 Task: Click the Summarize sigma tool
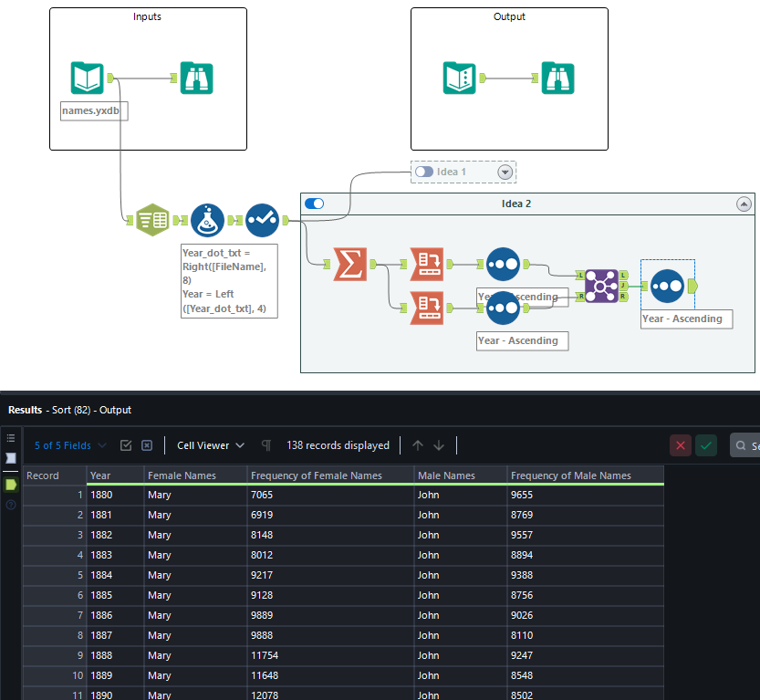[350, 264]
